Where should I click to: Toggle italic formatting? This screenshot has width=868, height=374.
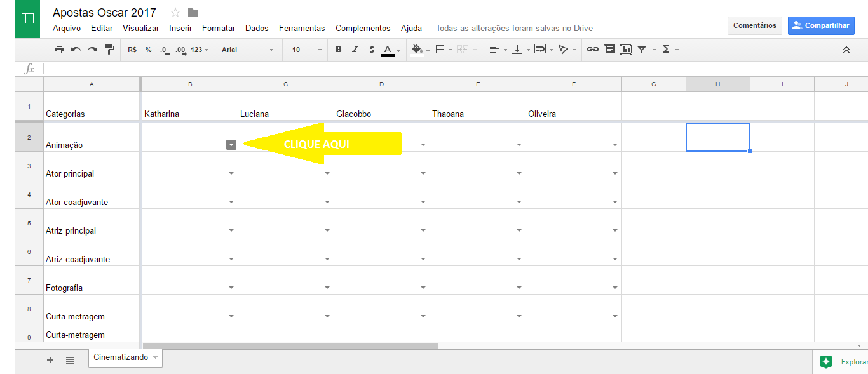point(355,50)
